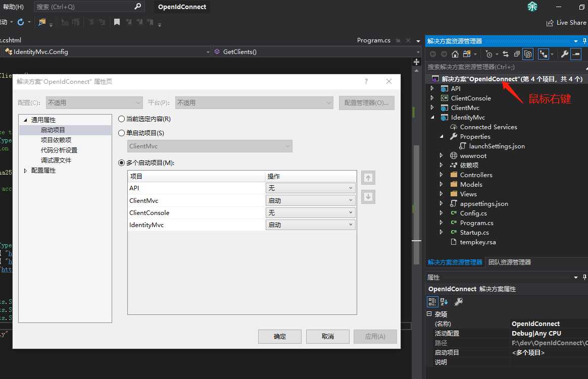This screenshot has height=379, width=588.
Task: Select the 多个启动项目(M) radio button
Action: click(122, 163)
